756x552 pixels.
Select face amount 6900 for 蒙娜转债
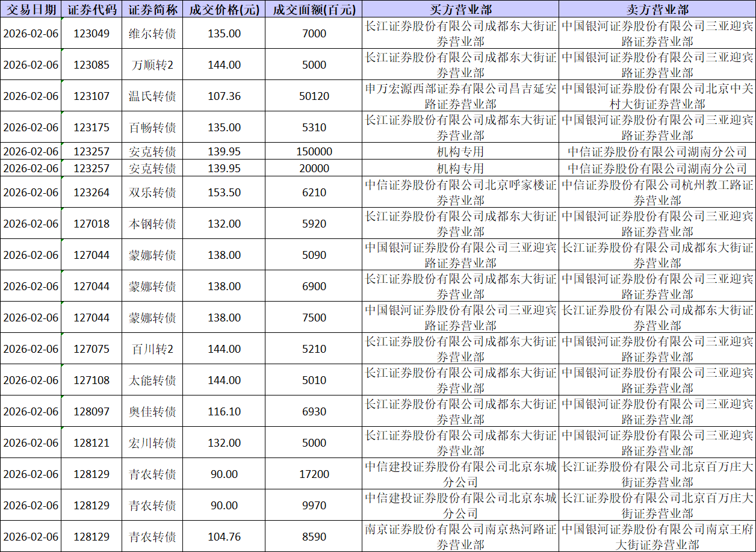click(314, 287)
